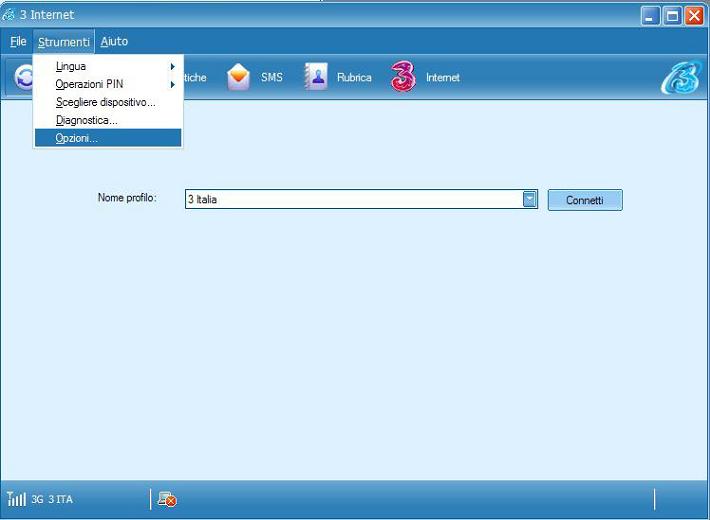Choose Scegliere dispositivo menu entry
This screenshot has height=520, width=710.
pos(106,102)
